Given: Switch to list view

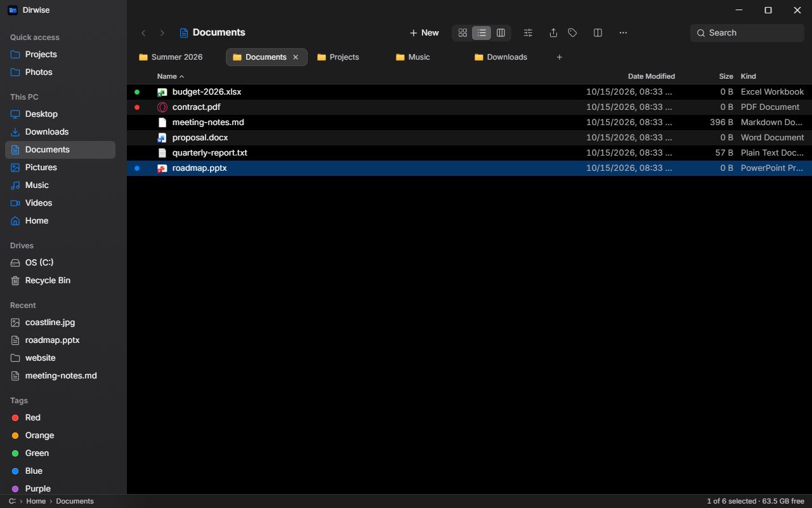Looking at the screenshot, I should click(481, 33).
